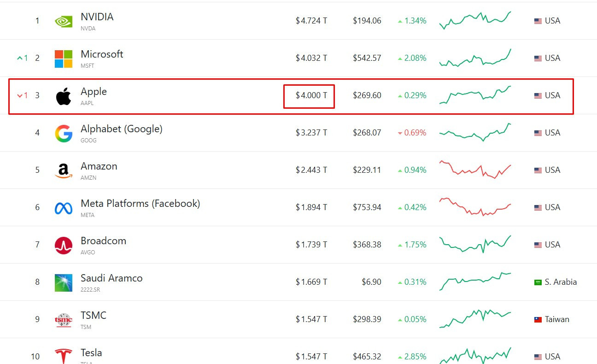597x364 pixels.
Task: Click the Taiwan flag beside TSMC
Action: [538, 319]
